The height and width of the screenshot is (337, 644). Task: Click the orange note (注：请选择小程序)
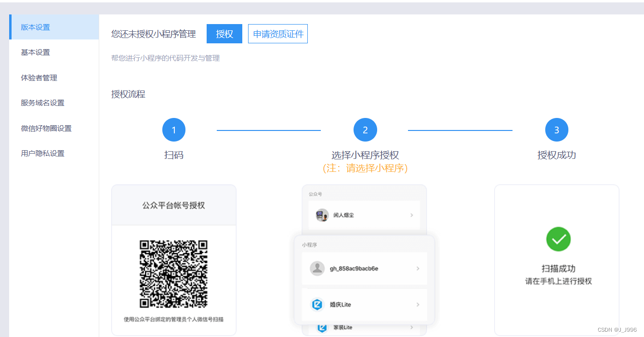(365, 168)
